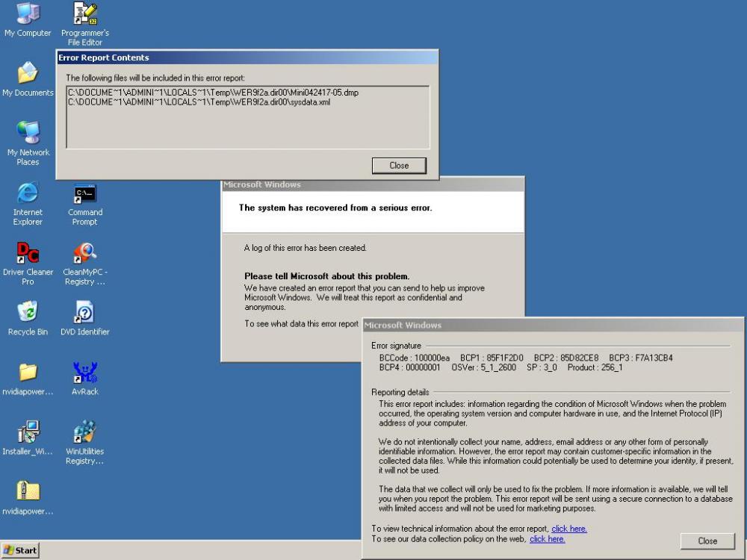The image size is (747, 560).
Task: Click the Product : 256_1 value
Action: point(595,367)
